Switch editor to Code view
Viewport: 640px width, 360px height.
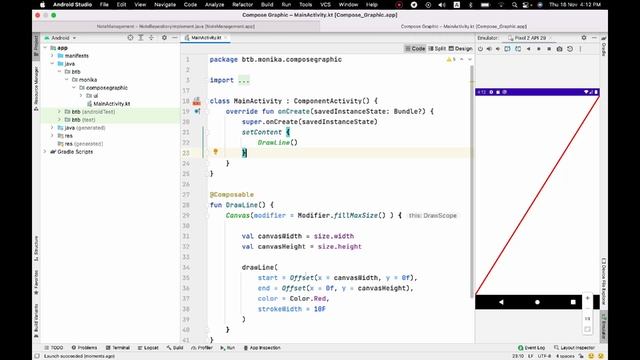click(415, 49)
